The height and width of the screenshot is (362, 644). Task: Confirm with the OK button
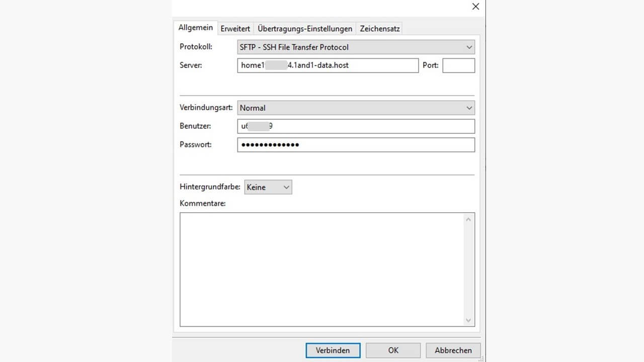[x=393, y=350]
